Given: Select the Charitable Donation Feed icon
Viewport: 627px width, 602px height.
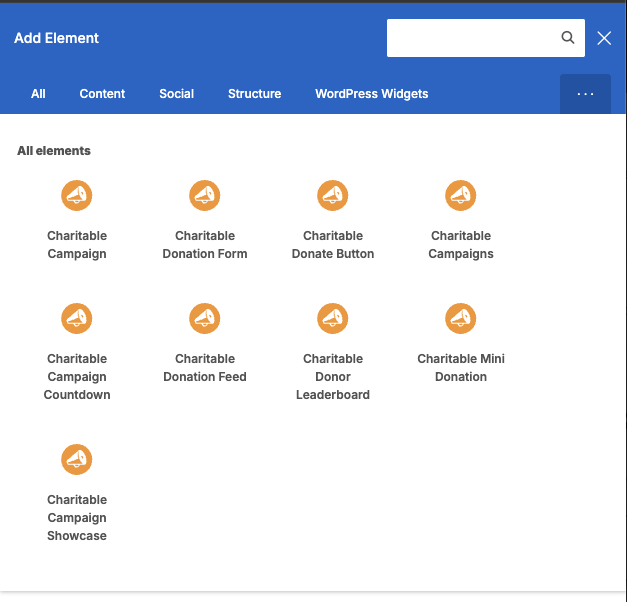Looking at the screenshot, I should 204,318.
